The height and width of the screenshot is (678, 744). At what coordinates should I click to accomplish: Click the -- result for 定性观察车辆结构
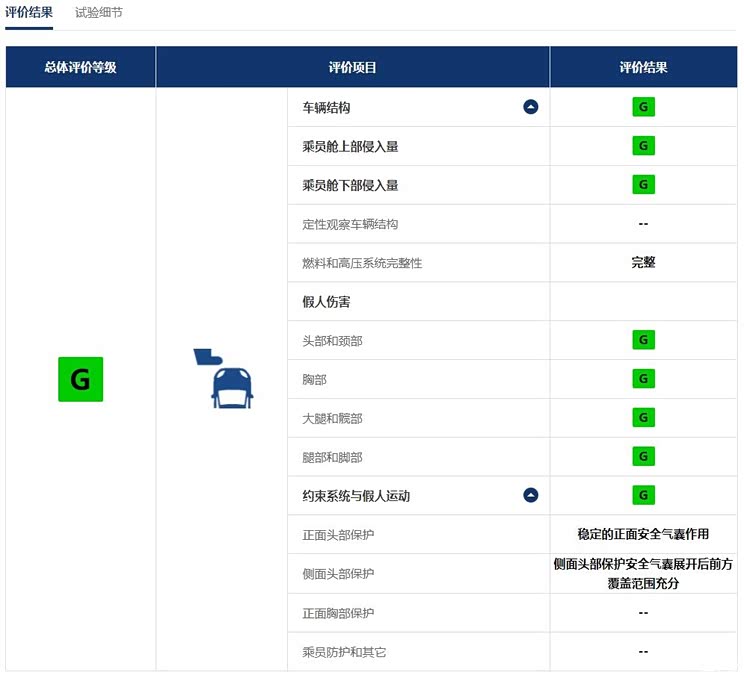(643, 223)
